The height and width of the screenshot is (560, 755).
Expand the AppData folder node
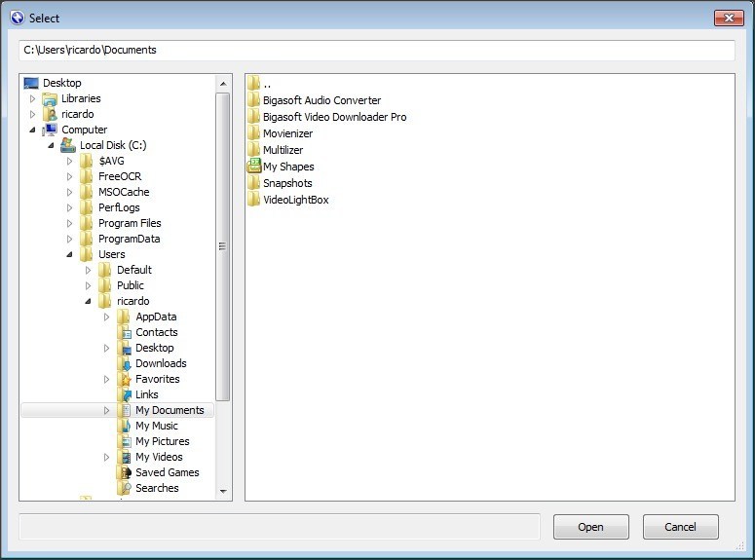click(106, 317)
